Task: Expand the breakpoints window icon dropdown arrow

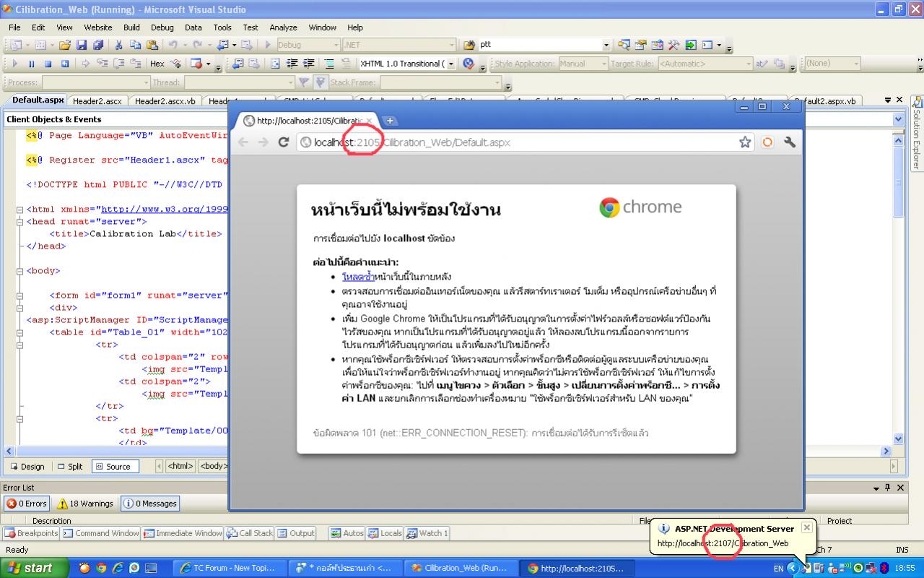Action: [209, 64]
